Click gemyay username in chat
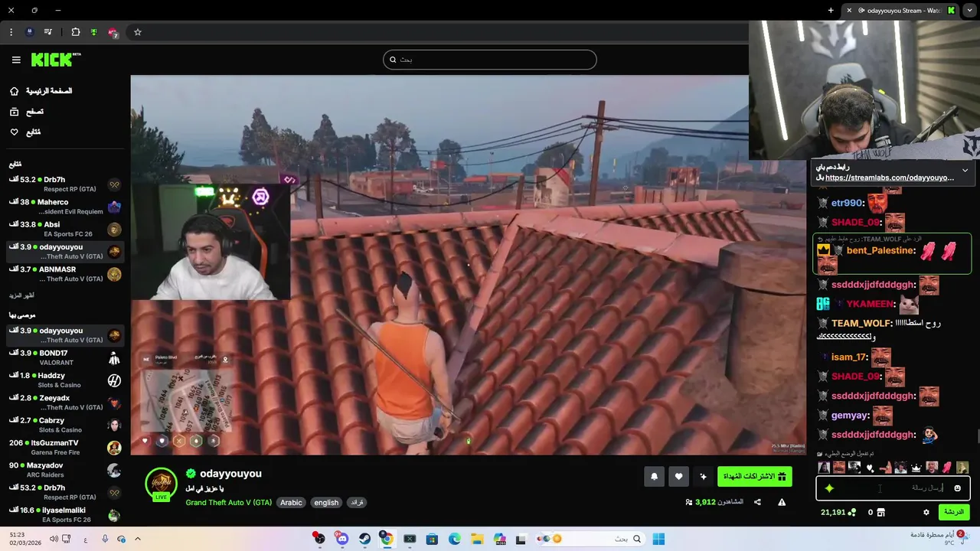980x551 pixels. (850, 416)
